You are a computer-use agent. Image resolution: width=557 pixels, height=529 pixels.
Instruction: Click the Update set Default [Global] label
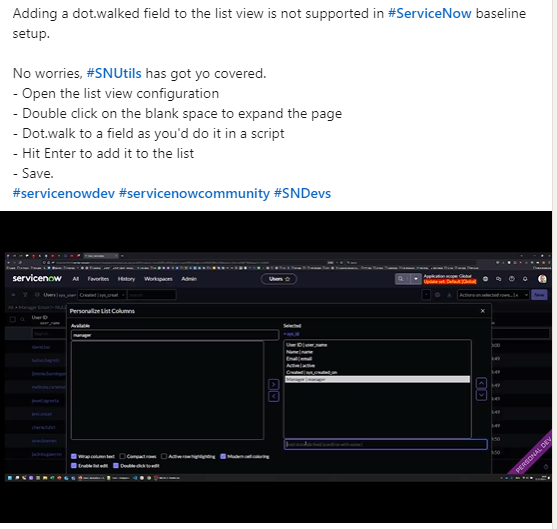click(450, 281)
